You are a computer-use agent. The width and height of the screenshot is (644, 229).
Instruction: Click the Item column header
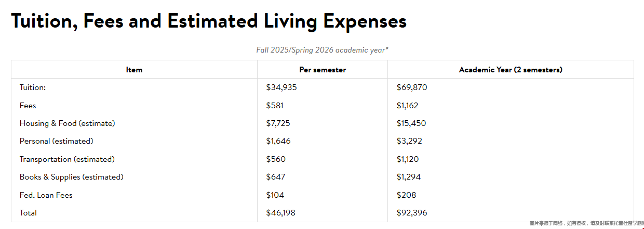pos(134,69)
